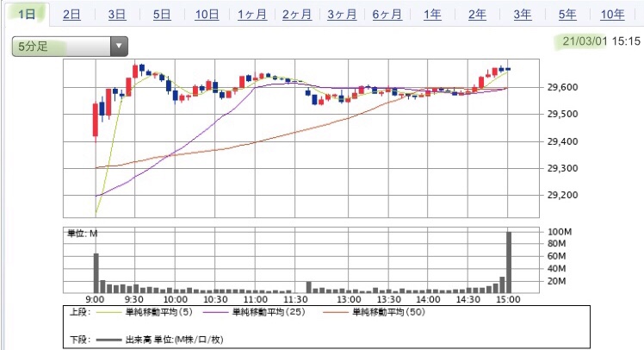Choose the 10年 chart range
644x350 pixels.
coord(612,15)
